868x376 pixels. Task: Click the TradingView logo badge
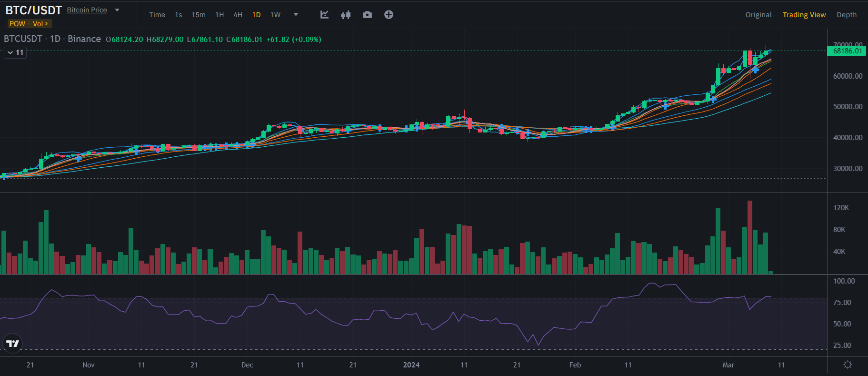[x=12, y=343]
